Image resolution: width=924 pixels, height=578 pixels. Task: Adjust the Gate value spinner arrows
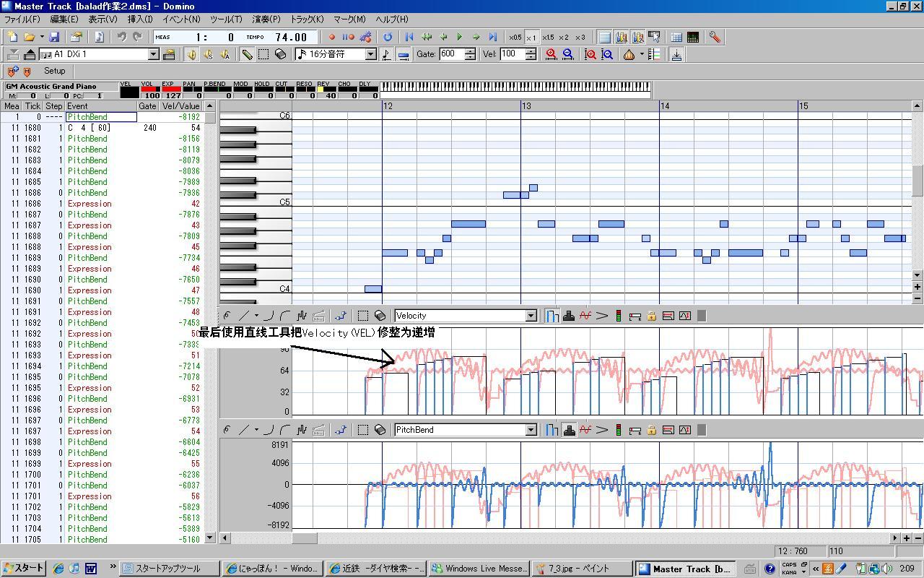(x=470, y=54)
